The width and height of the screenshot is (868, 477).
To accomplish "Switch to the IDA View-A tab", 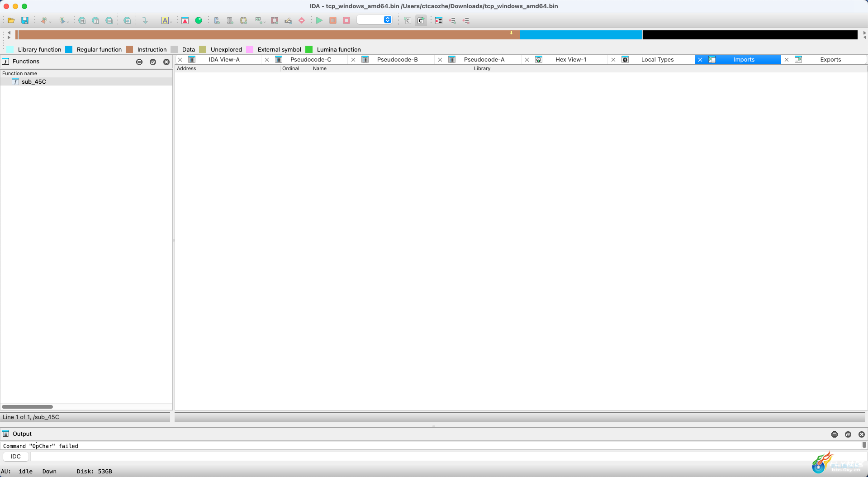I will click(x=224, y=59).
